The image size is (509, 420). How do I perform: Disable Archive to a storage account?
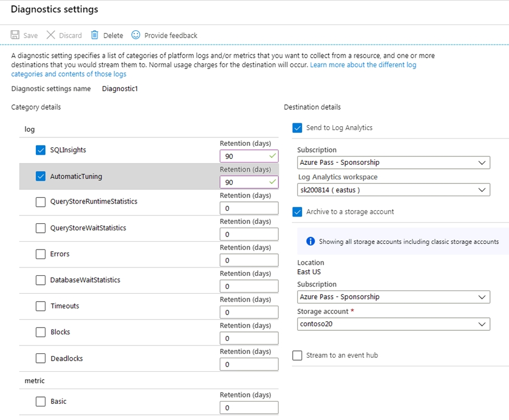(297, 212)
